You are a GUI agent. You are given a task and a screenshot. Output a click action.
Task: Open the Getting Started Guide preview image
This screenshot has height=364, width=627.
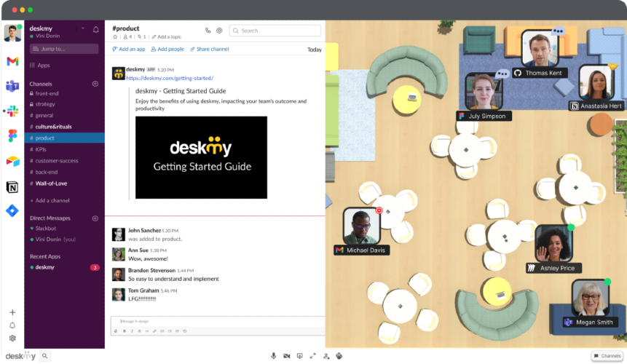[x=201, y=157]
